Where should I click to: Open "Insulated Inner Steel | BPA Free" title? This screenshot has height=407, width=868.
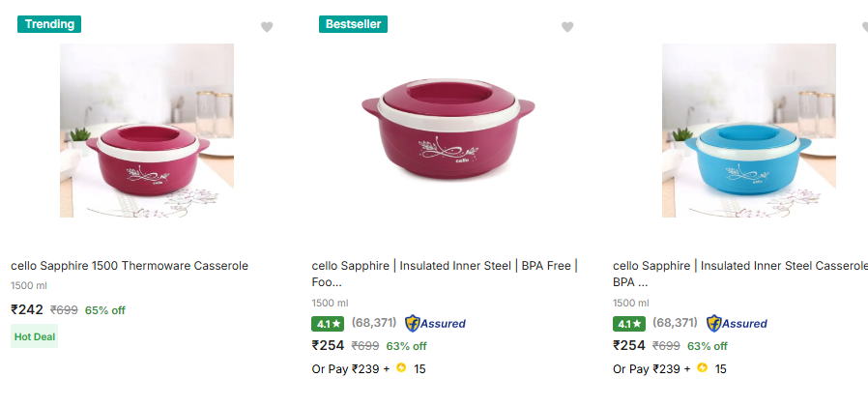tap(444, 265)
